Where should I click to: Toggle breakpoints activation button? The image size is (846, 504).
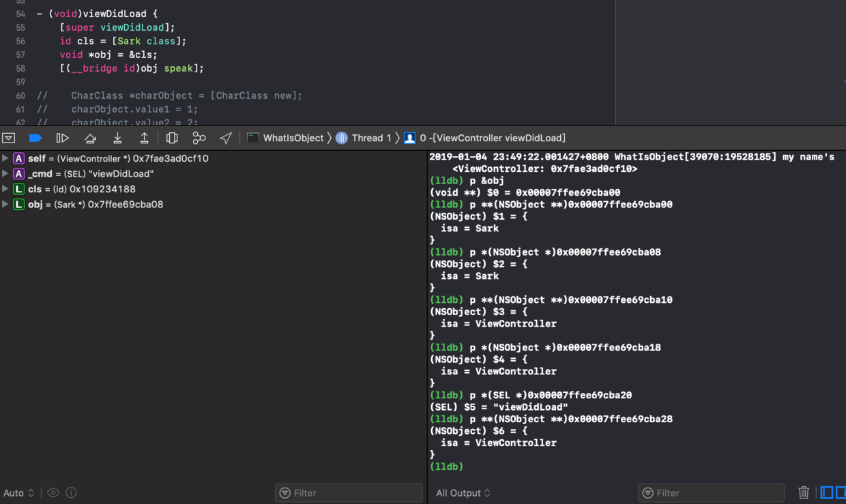click(x=35, y=138)
